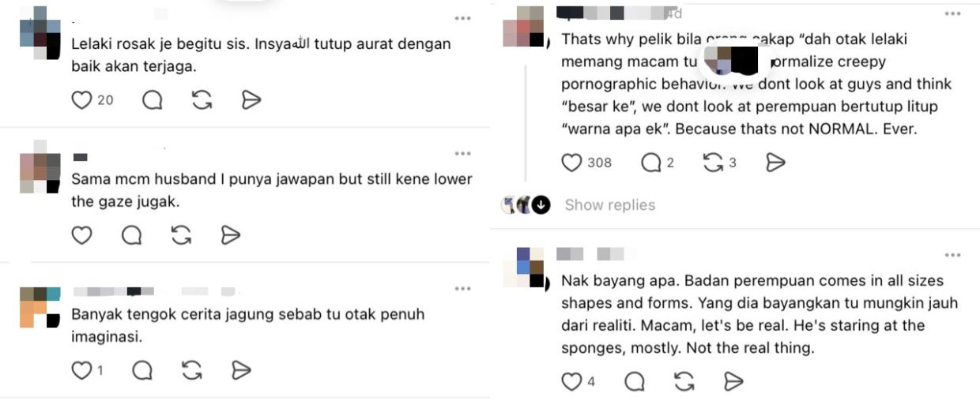Like the 'Banyak tengok cerita jagung' comment

82,370
